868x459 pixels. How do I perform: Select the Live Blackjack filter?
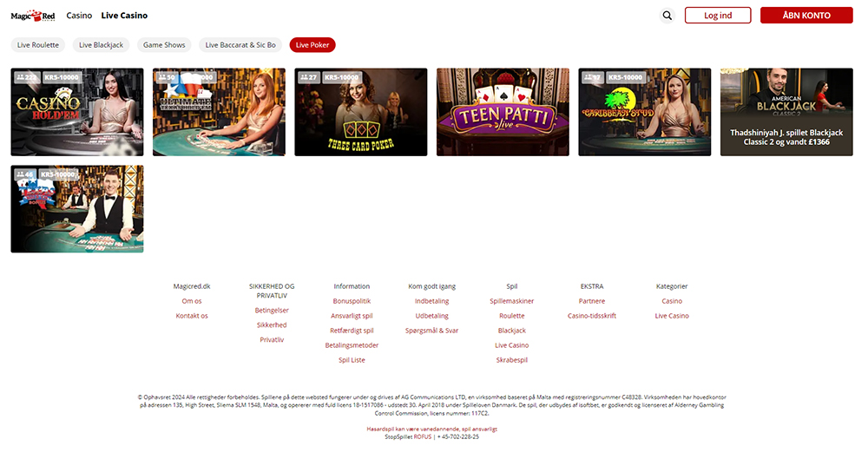click(102, 45)
